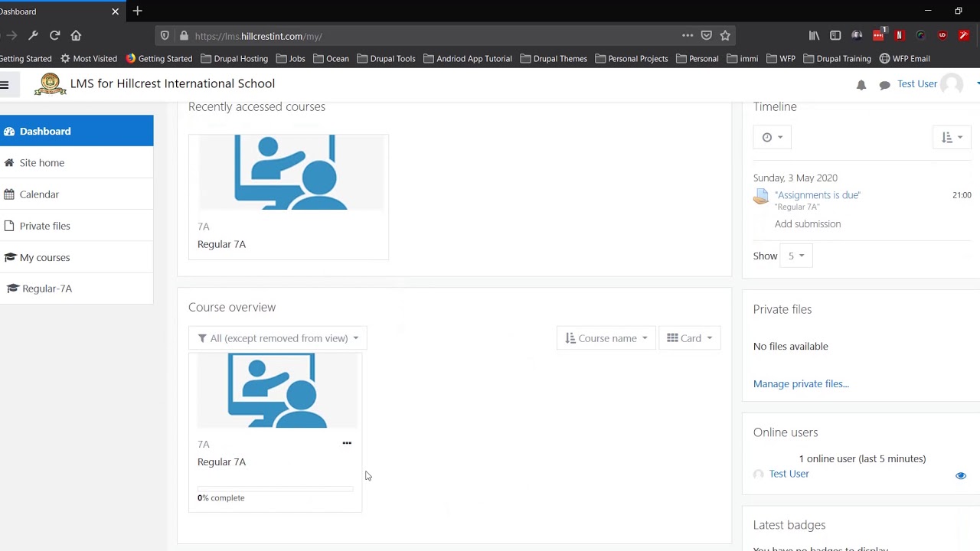Open Drupal Hosting bookmark folder
This screenshot has height=551, width=980.
point(234,58)
